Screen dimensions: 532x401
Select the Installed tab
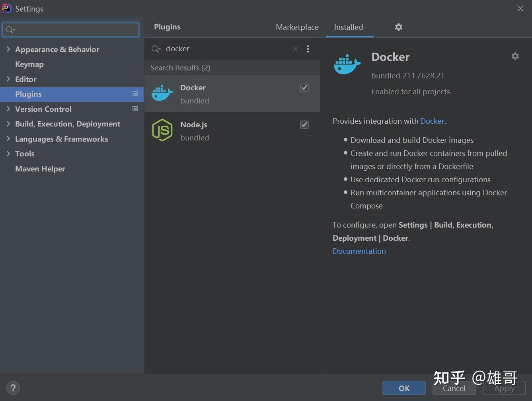tap(348, 27)
